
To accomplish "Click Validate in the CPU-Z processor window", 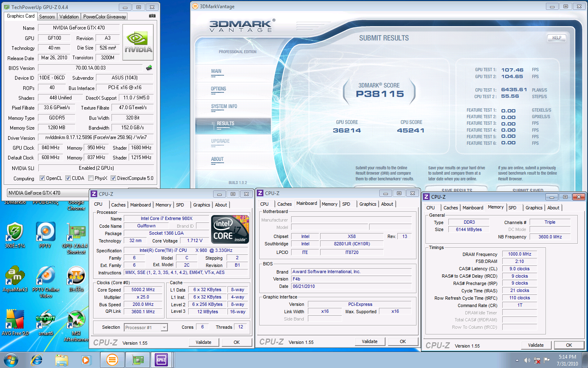I will coord(203,342).
